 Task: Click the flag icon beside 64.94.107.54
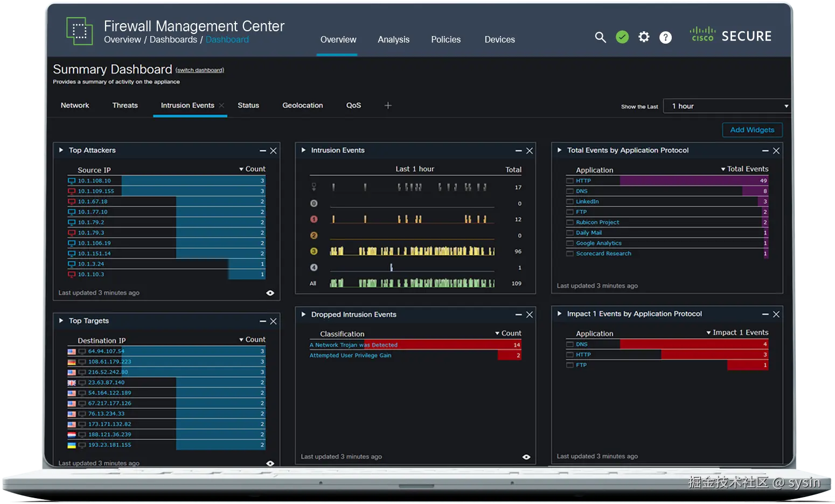click(x=72, y=351)
